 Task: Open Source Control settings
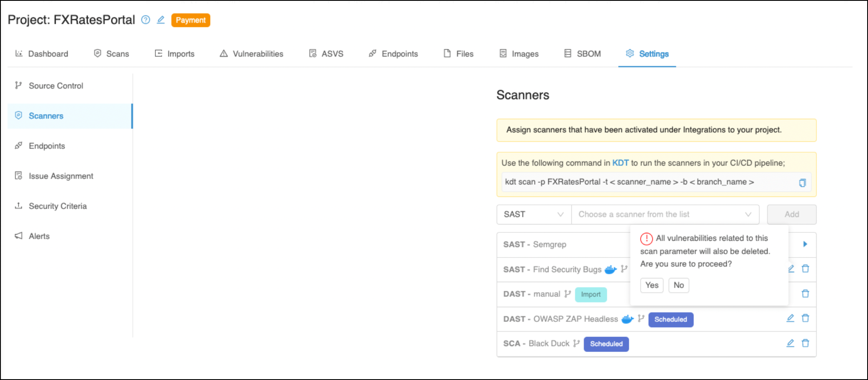(56, 86)
